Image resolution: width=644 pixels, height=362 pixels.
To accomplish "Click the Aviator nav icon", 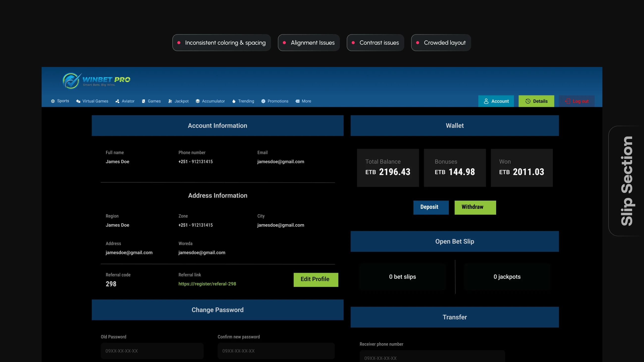I will 117,101.
